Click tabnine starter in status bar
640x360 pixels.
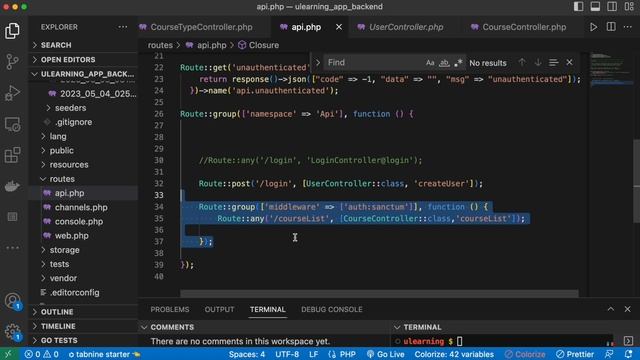(x=104, y=354)
